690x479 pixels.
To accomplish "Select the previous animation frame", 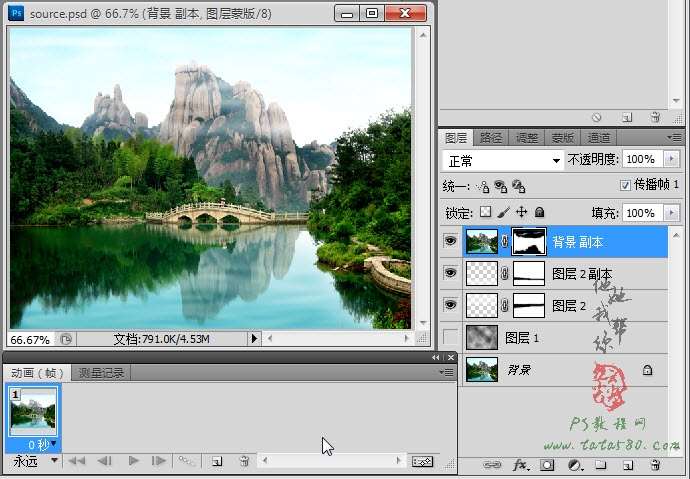I will (x=104, y=461).
